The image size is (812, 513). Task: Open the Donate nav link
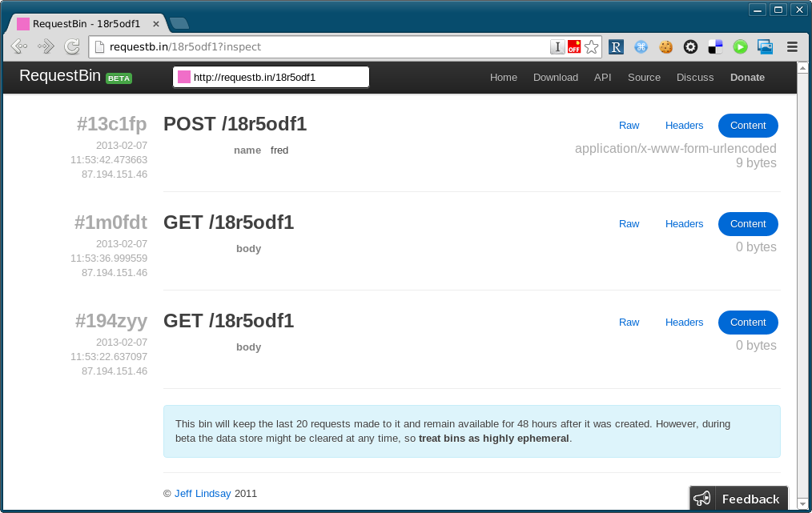[747, 77]
